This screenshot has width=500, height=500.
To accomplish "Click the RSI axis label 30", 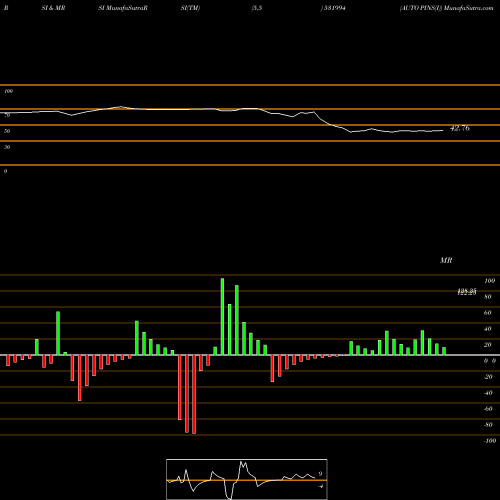I will pyautogui.click(x=7, y=147).
